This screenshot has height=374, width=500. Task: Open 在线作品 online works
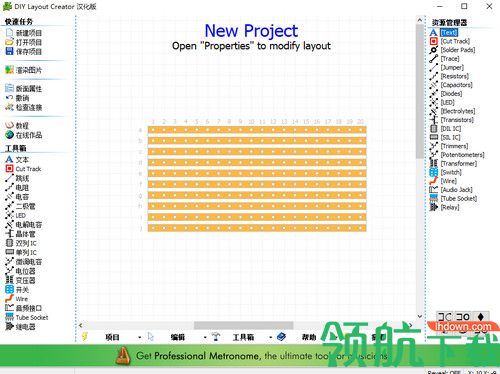(24, 135)
